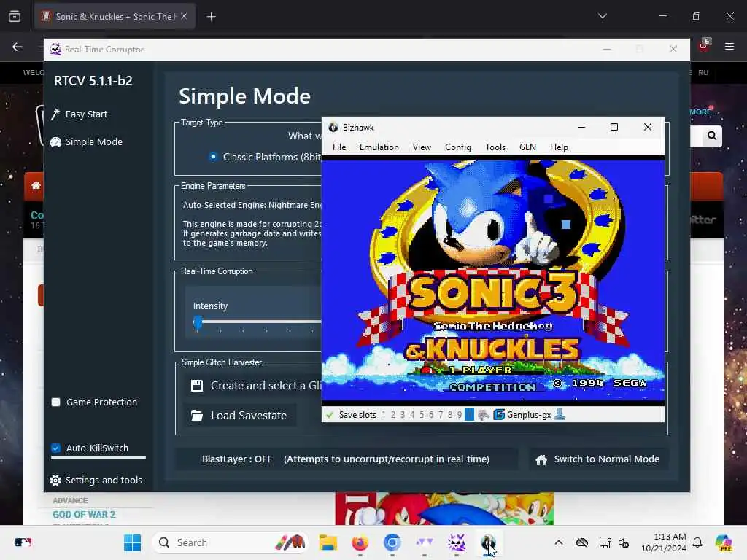Click the Sonic characters banner image on website
This screenshot has width=747, height=560.
[444, 508]
